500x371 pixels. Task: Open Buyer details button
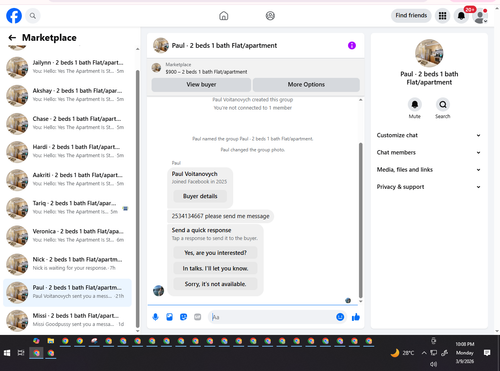pyautogui.click(x=200, y=196)
